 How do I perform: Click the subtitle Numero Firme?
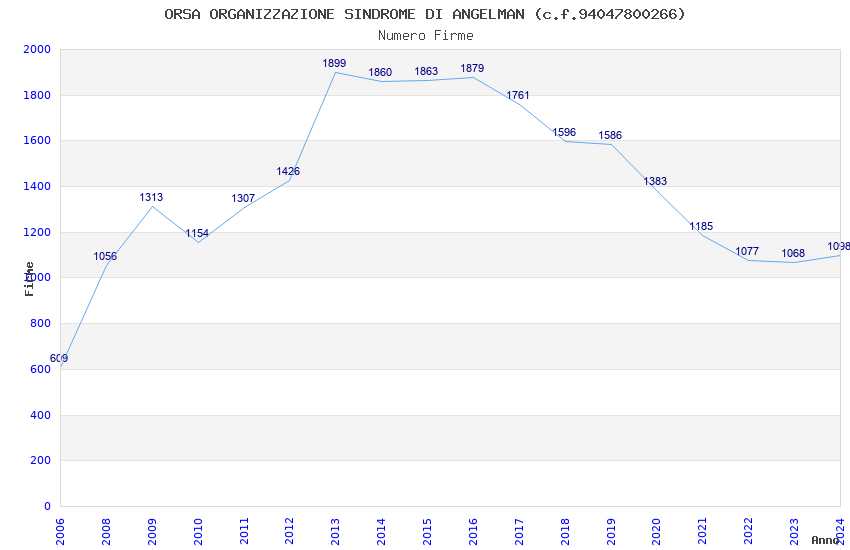[x=426, y=36]
